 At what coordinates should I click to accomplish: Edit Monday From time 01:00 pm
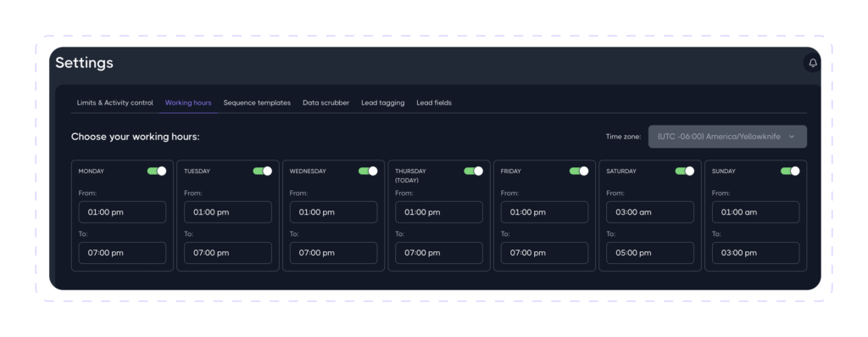[122, 212]
